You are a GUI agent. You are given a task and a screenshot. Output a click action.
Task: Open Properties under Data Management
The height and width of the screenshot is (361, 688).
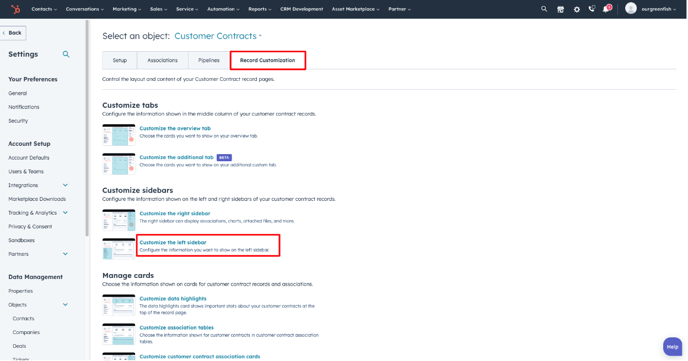[x=21, y=291]
